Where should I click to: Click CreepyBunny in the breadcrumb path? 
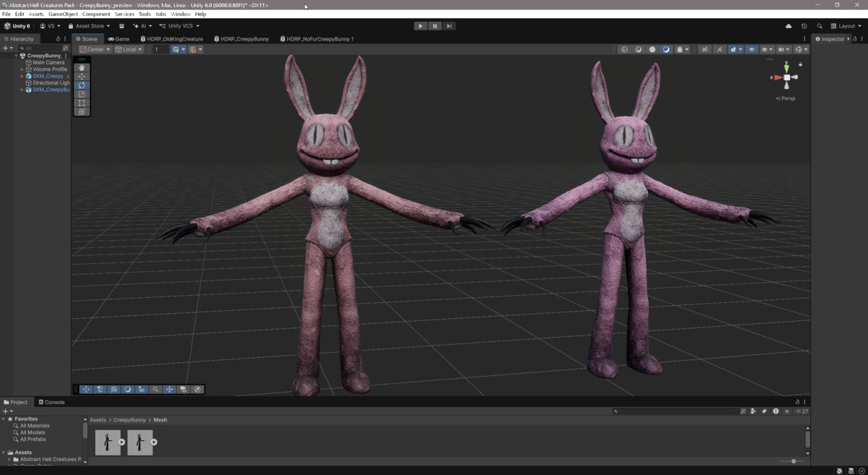click(129, 420)
